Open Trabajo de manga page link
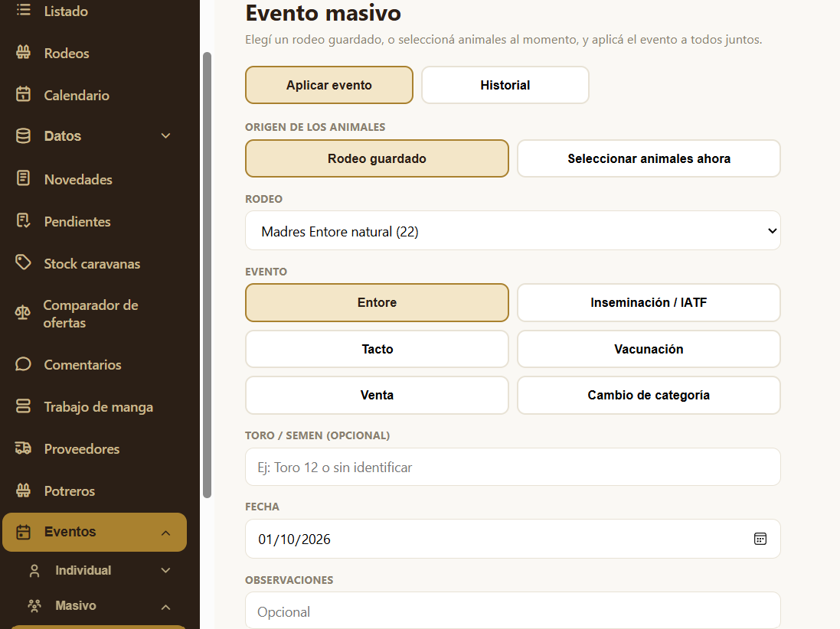 pos(99,407)
